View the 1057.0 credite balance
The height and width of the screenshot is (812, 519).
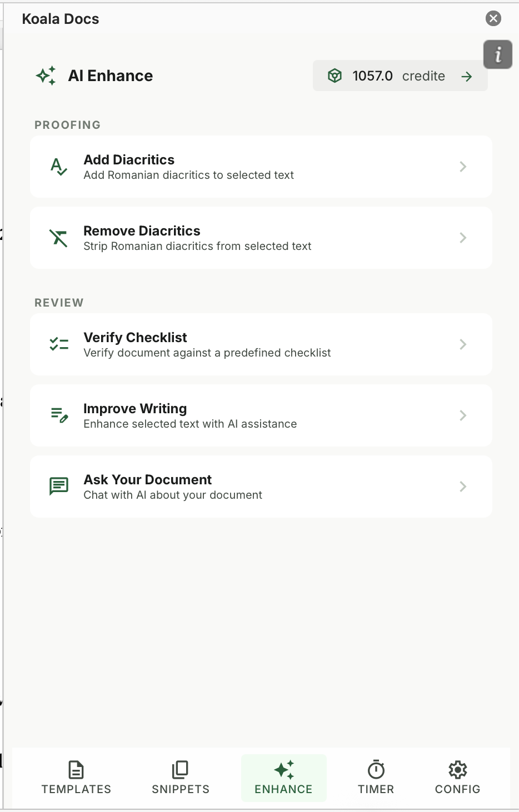click(400, 76)
